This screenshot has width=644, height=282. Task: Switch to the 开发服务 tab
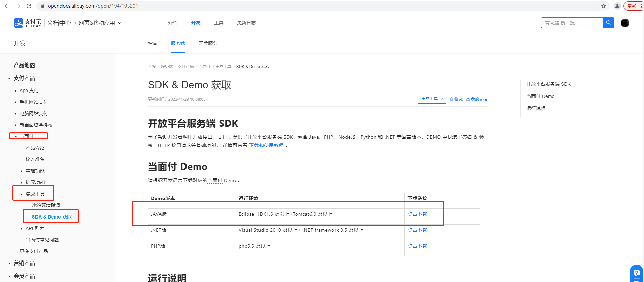click(x=208, y=43)
